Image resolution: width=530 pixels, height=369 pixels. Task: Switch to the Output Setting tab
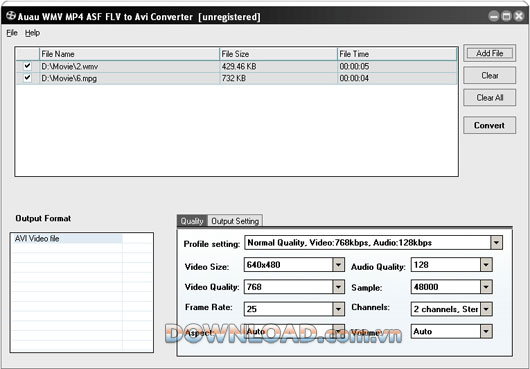click(235, 221)
